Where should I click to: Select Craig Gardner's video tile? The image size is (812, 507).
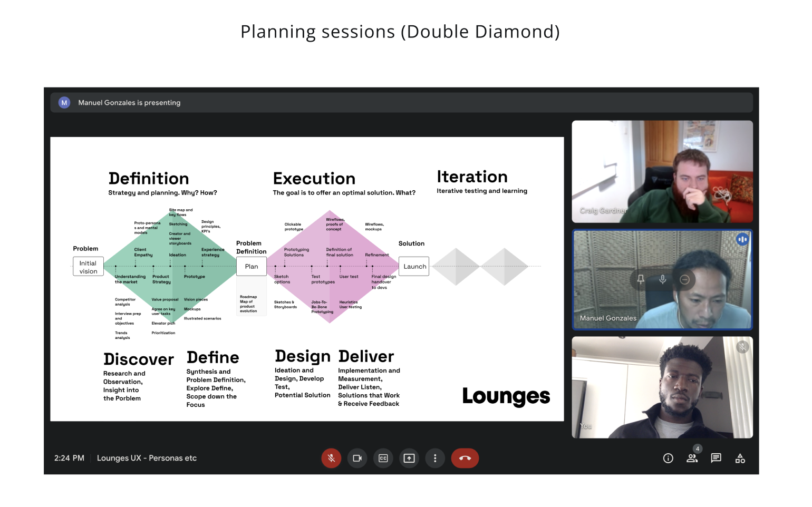[662, 171]
